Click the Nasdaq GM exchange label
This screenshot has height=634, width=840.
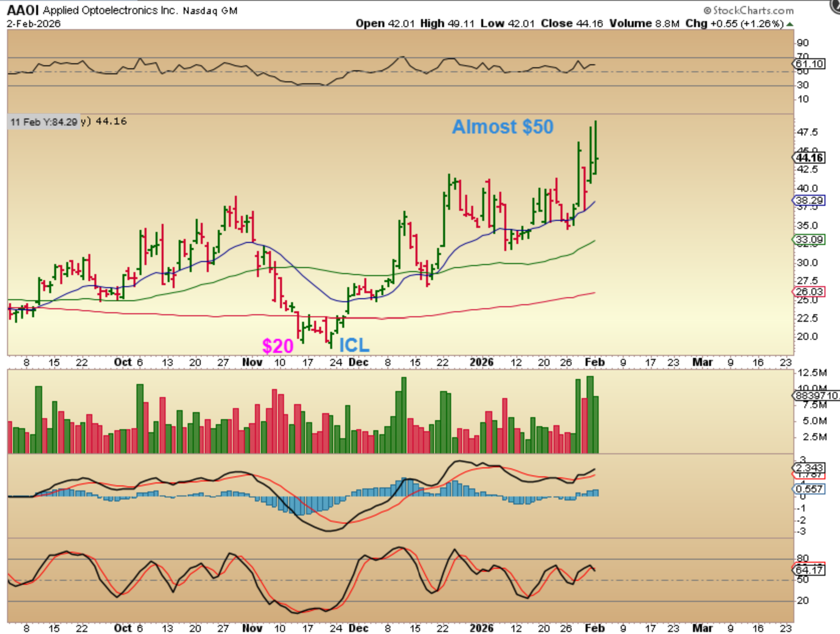210,11
